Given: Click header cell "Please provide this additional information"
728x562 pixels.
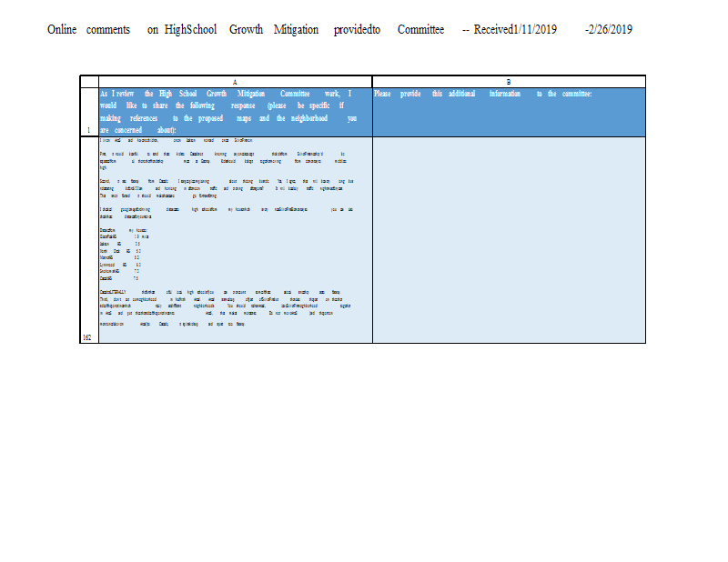Looking at the screenshot, I should click(x=509, y=112).
